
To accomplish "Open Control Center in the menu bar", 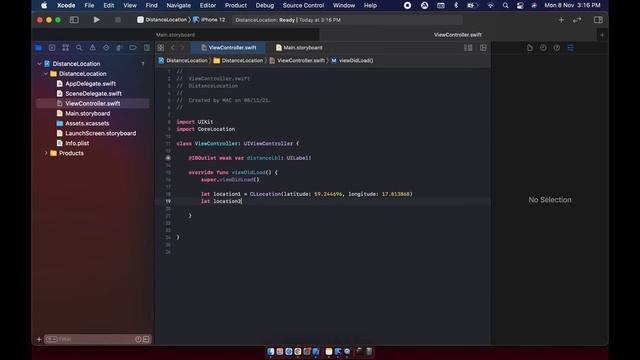I will click(520, 5).
